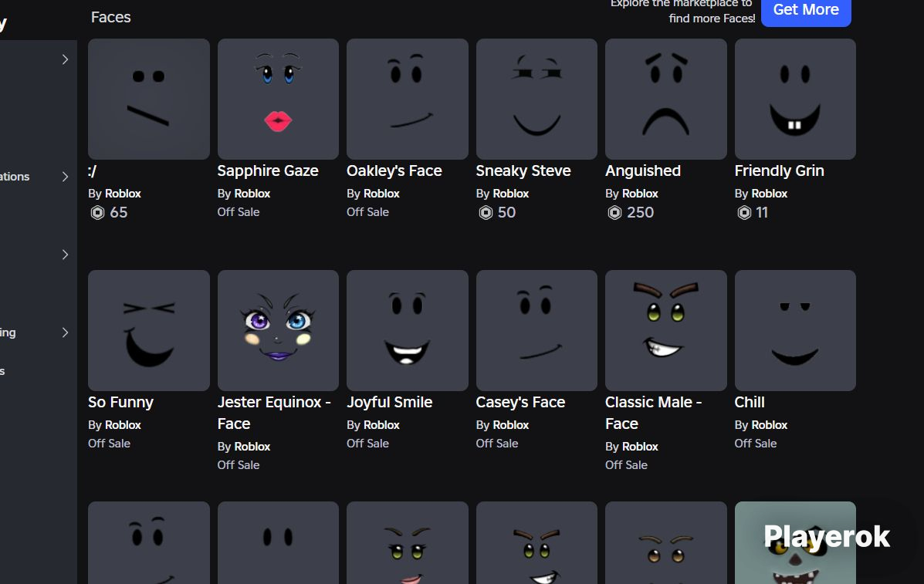
Task: Open the Chill title link
Action: pyautogui.click(x=750, y=402)
